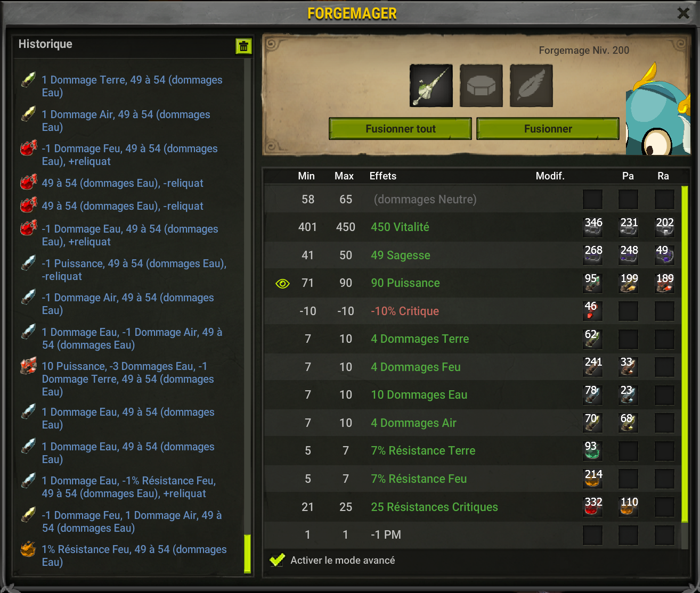
Task: Click the Fusionner button
Action: pyautogui.click(x=548, y=129)
